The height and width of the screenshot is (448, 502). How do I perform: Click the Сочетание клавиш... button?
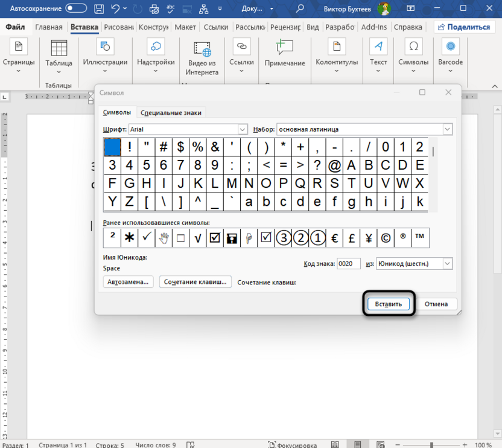point(195,282)
